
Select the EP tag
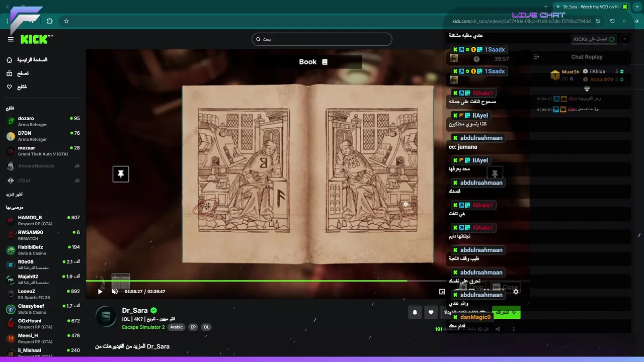pyautogui.click(x=193, y=327)
